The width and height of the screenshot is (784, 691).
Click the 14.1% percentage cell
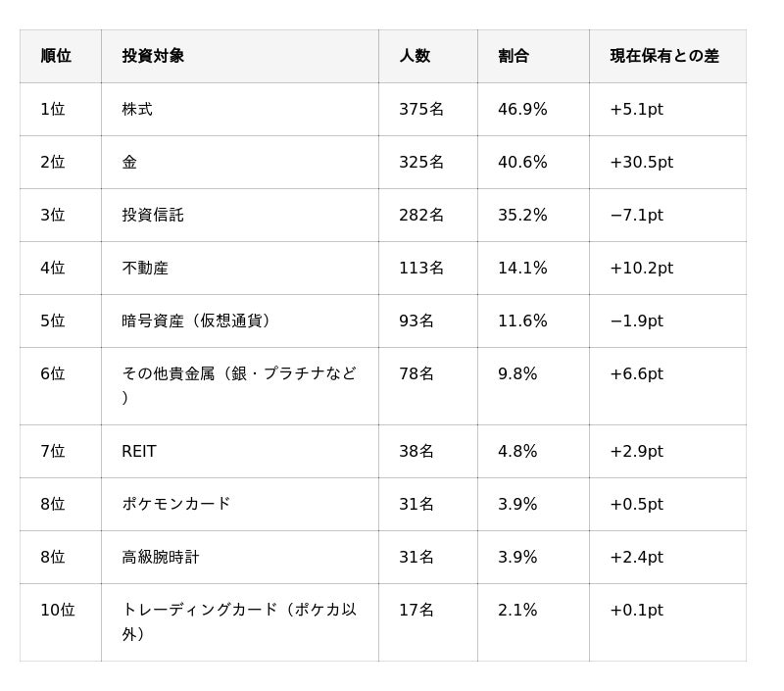(x=522, y=268)
